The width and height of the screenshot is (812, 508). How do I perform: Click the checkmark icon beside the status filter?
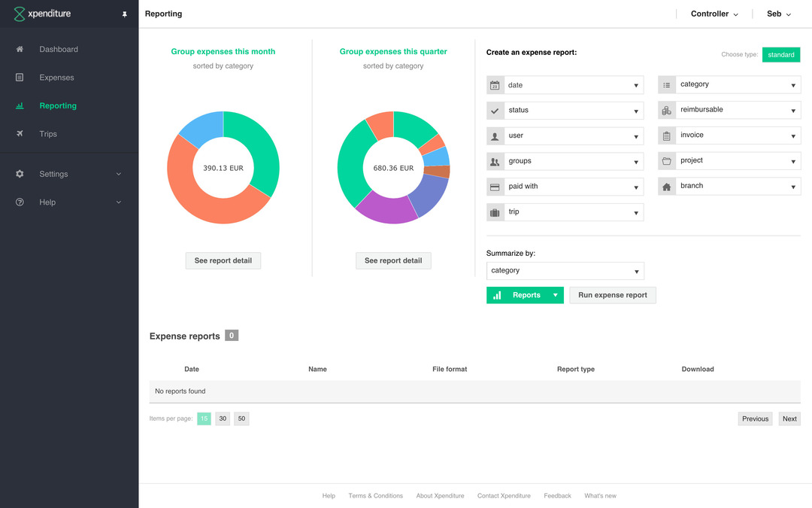click(x=494, y=110)
